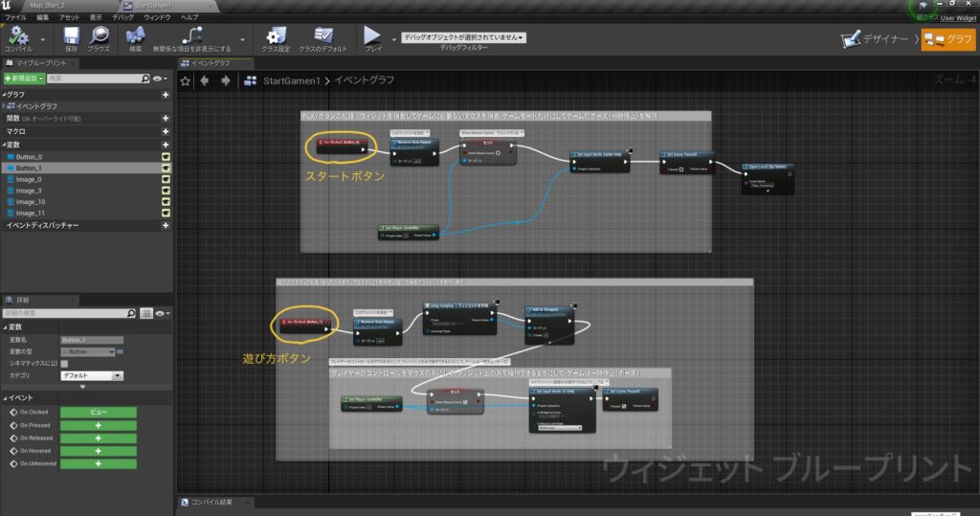Switch to the デザイナー mode tab
980x516 pixels.
[x=876, y=39]
